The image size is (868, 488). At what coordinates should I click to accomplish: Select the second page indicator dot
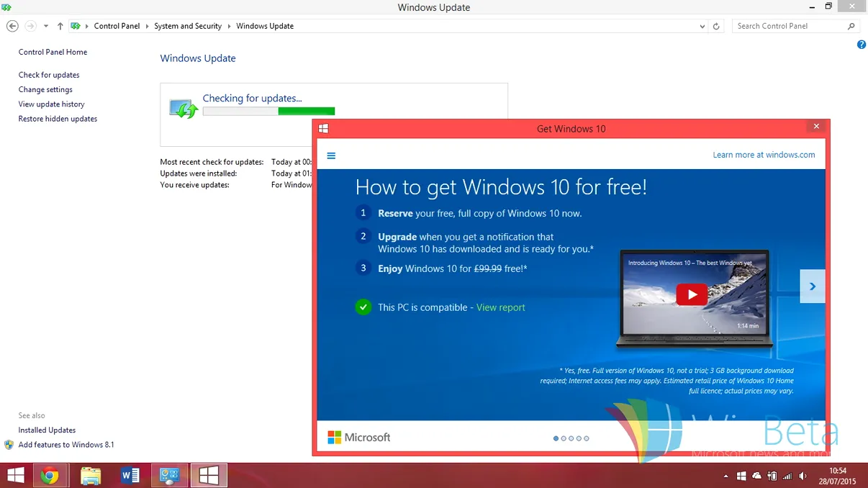coord(564,438)
